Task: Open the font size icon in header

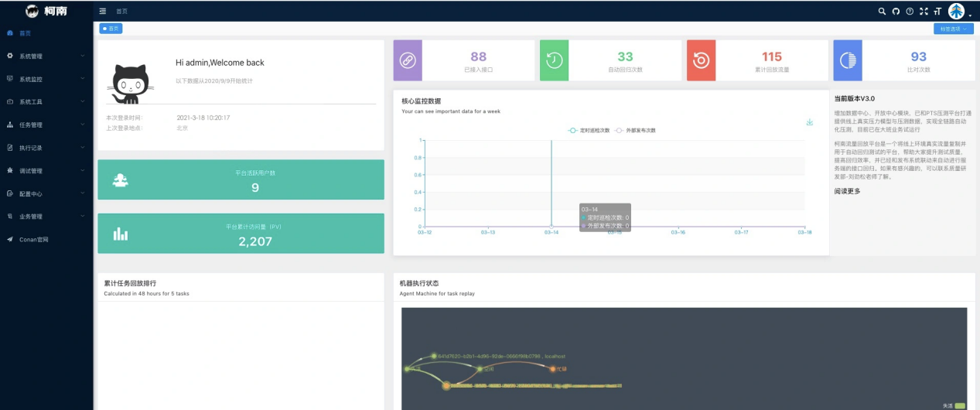Action: click(937, 12)
